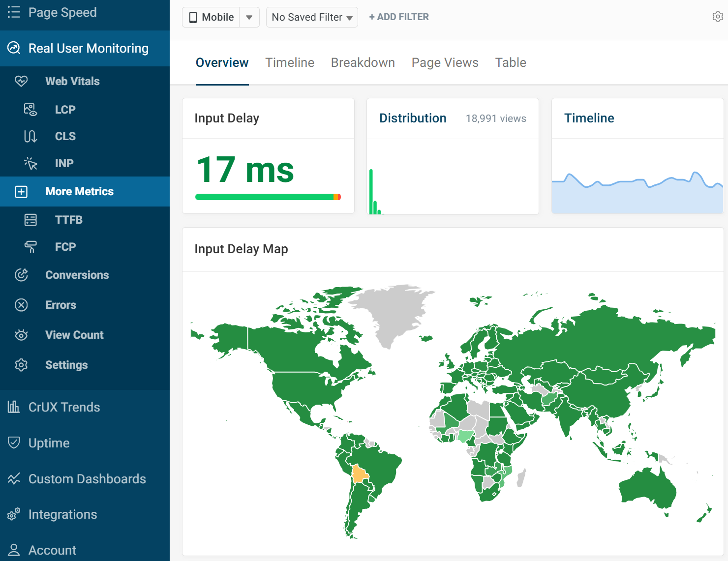
Task: Open the Table tab
Action: click(x=511, y=62)
